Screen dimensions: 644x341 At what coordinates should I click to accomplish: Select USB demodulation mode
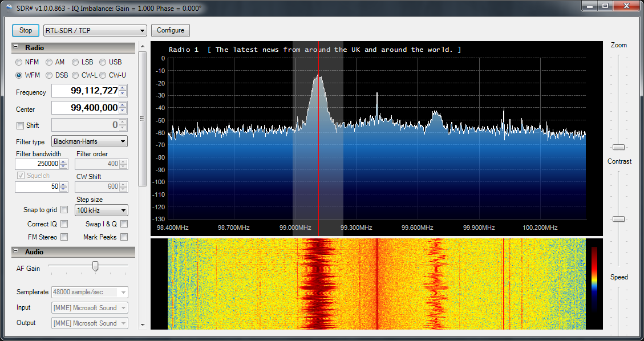click(111, 62)
